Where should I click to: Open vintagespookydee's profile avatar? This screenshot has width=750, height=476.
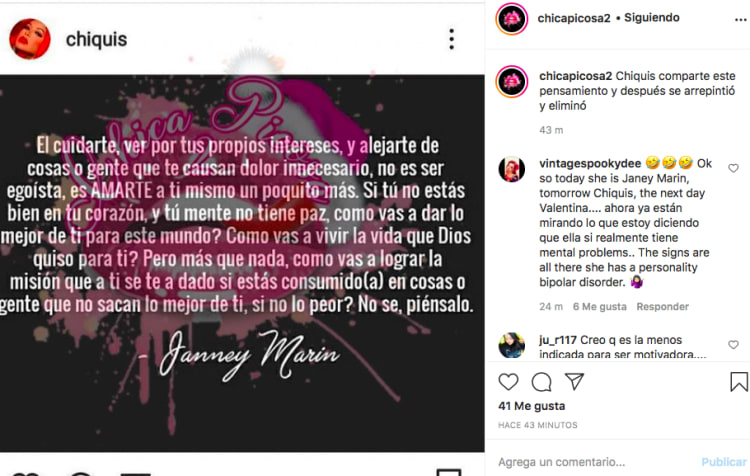pos(511,169)
